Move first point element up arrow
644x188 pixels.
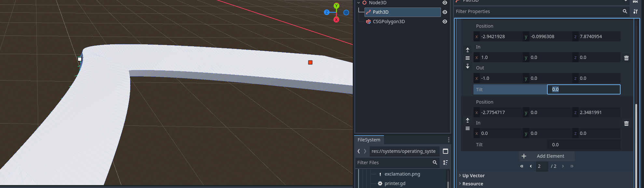point(468,50)
